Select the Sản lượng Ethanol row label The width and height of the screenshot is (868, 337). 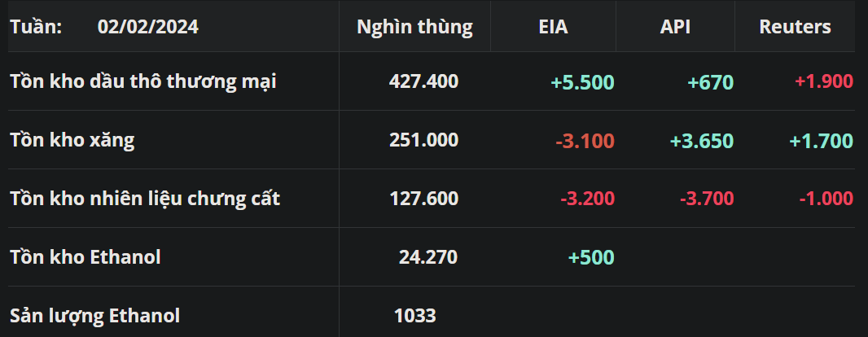click(94, 316)
